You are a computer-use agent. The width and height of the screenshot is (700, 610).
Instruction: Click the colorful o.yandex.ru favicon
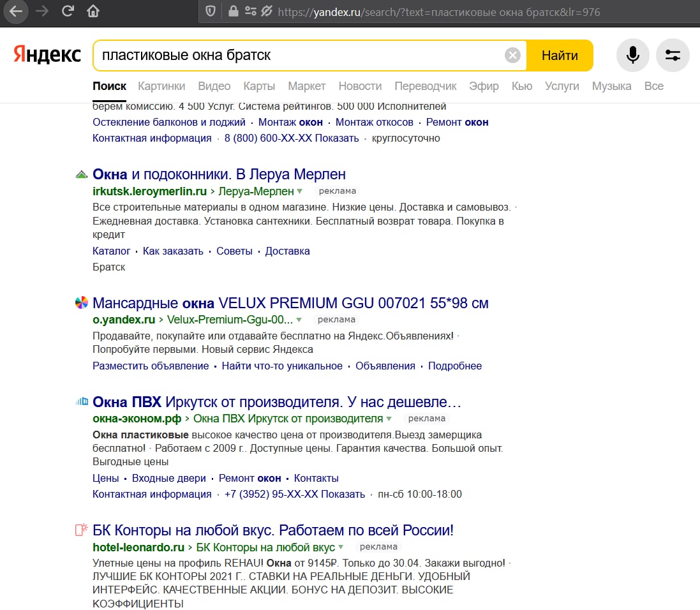81,303
